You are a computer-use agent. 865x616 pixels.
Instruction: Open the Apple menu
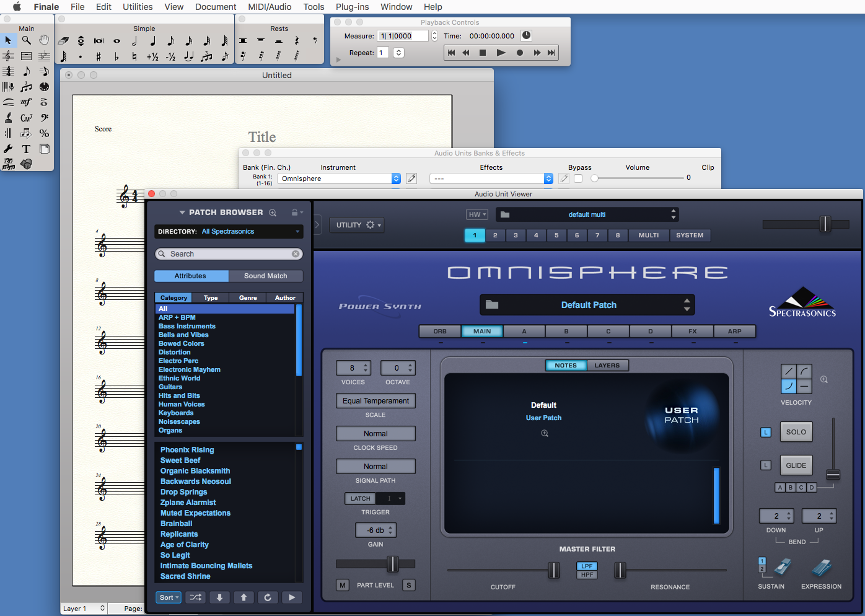click(x=17, y=7)
